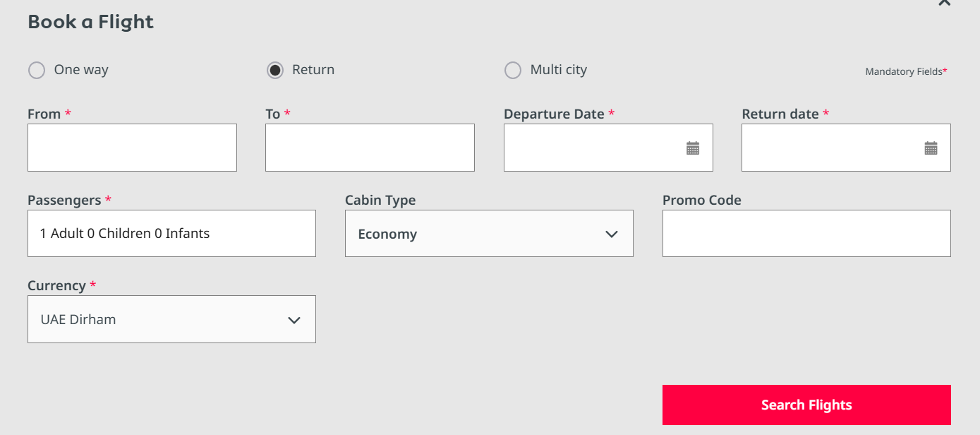Open the Passengers selection field
The width and height of the screenshot is (980, 435).
coord(171,234)
